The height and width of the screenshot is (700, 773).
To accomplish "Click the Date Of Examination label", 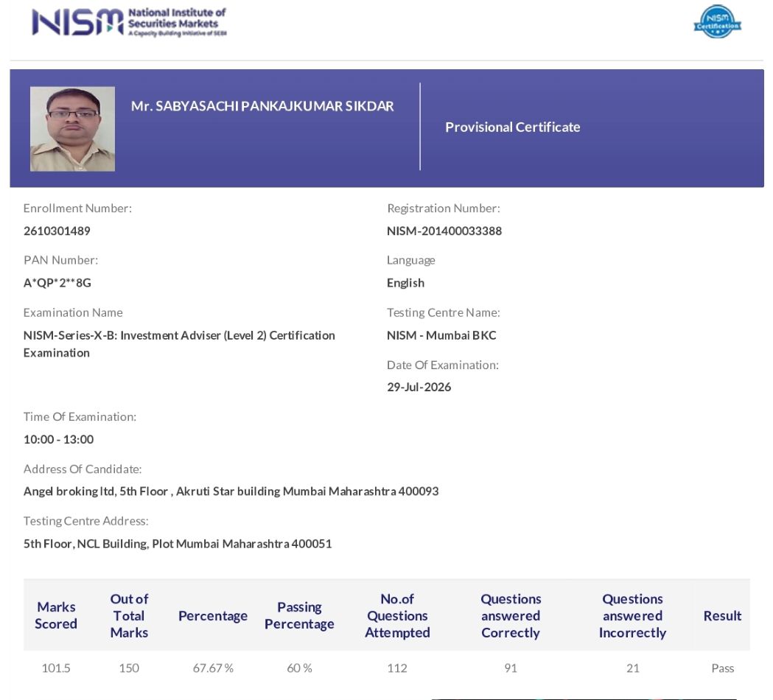I will [443, 365].
